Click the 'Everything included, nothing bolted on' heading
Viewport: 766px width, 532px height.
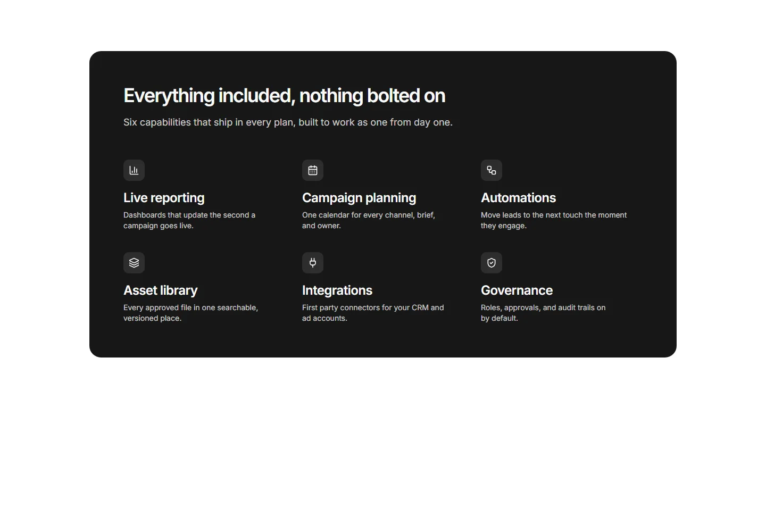click(284, 96)
